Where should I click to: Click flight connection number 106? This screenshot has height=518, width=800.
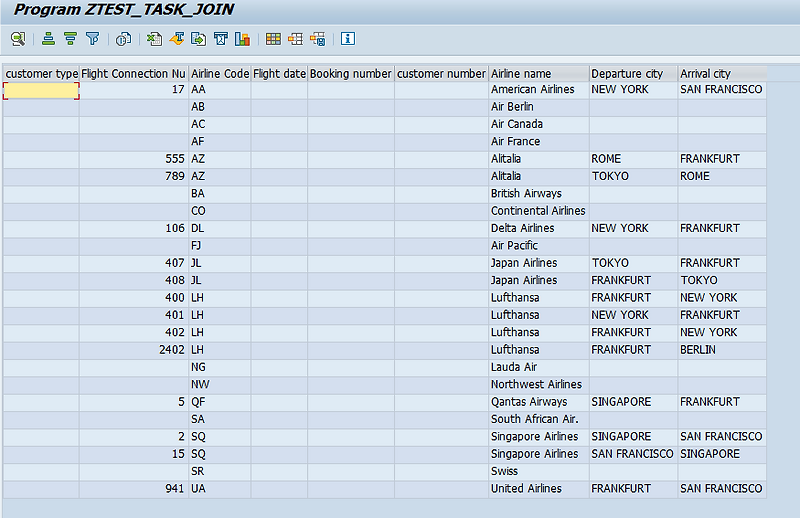click(x=134, y=229)
